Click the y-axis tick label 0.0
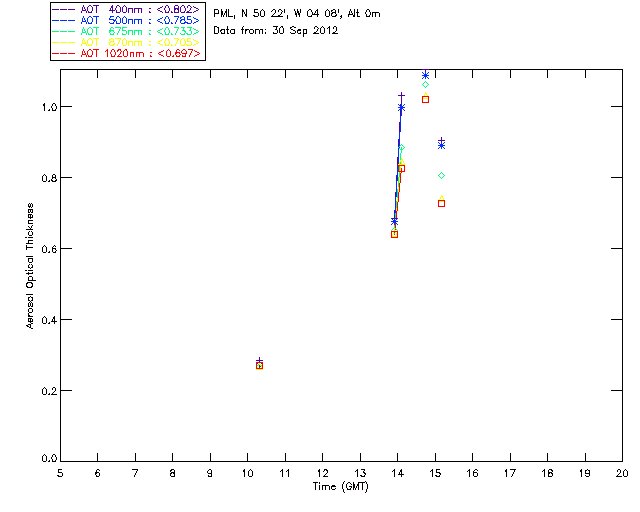Screen dimensions: 640x512 49,459
